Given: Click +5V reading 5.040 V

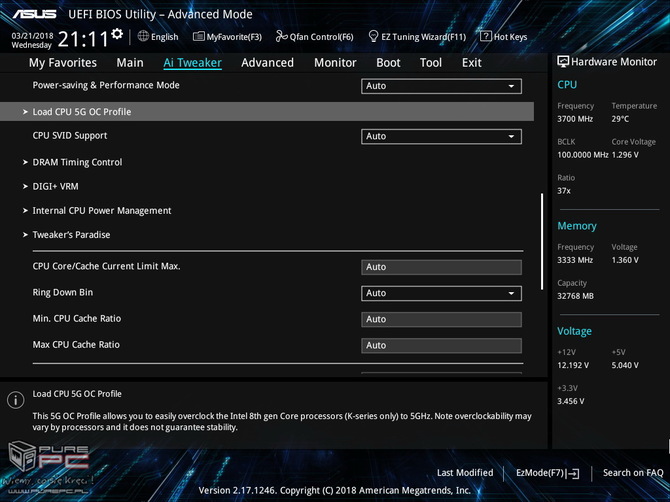Looking at the screenshot, I should pos(625,365).
